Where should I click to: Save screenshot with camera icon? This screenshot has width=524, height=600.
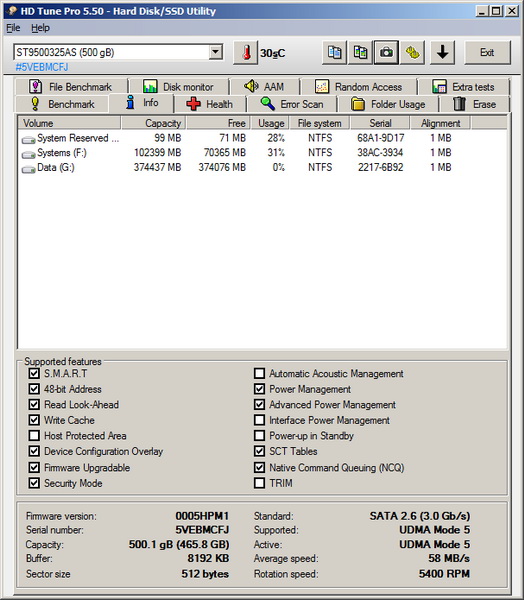click(x=386, y=52)
